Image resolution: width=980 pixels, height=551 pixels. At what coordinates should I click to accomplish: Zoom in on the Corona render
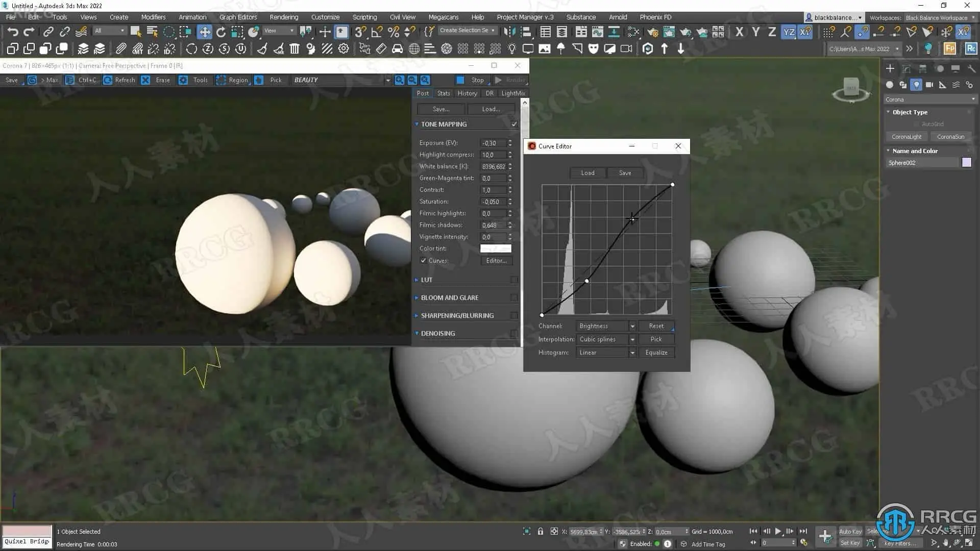[x=400, y=80]
